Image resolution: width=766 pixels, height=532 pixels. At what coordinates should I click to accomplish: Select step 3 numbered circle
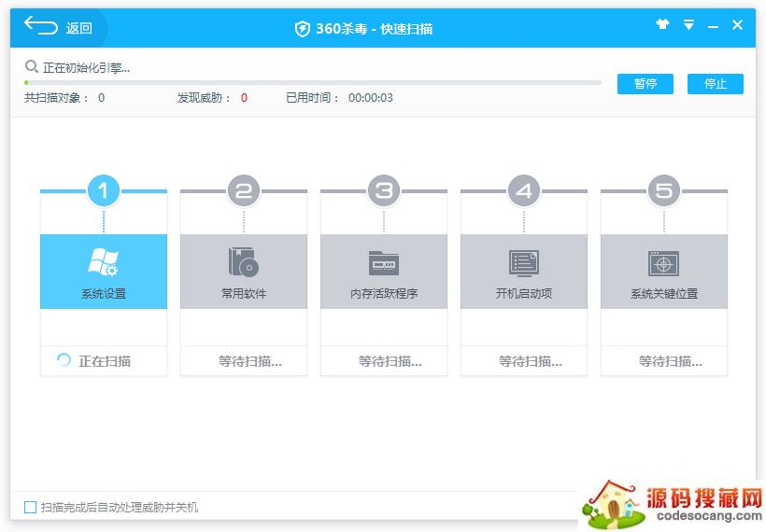(x=384, y=191)
